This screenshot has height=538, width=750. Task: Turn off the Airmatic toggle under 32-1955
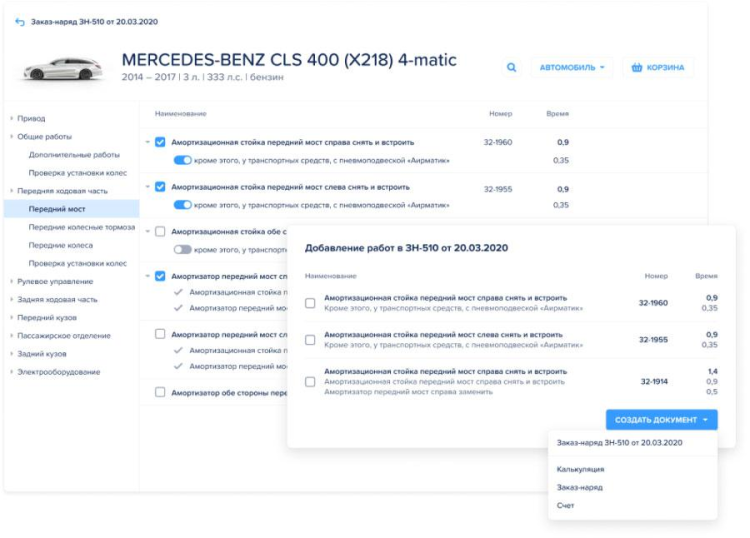tap(182, 205)
